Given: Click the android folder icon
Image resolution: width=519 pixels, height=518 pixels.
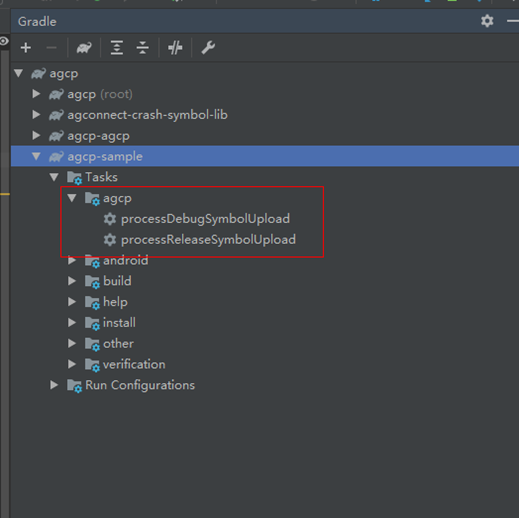Looking at the screenshot, I should [x=92, y=261].
